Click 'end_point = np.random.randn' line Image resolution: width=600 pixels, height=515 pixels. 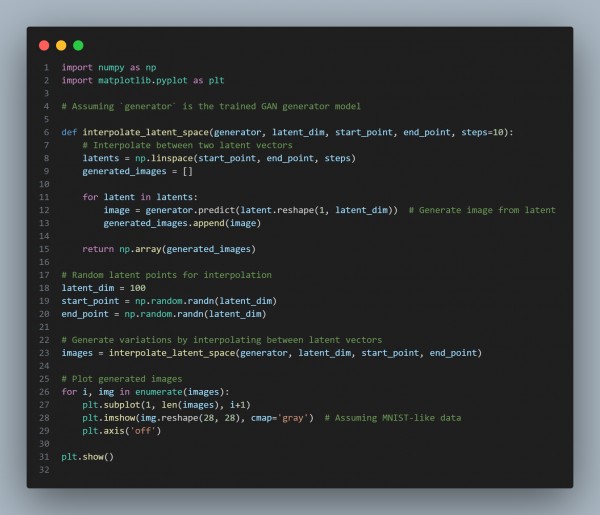(x=164, y=314)
